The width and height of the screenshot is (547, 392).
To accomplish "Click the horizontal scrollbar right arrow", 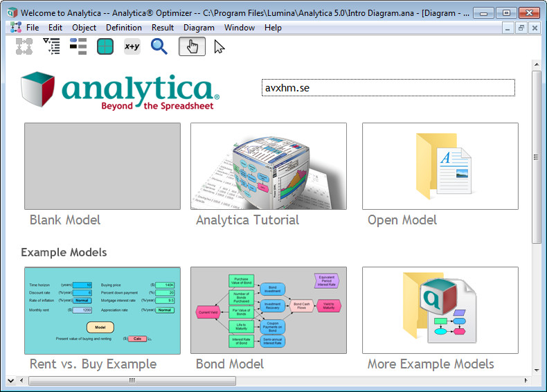I will [x=526, y=380].
